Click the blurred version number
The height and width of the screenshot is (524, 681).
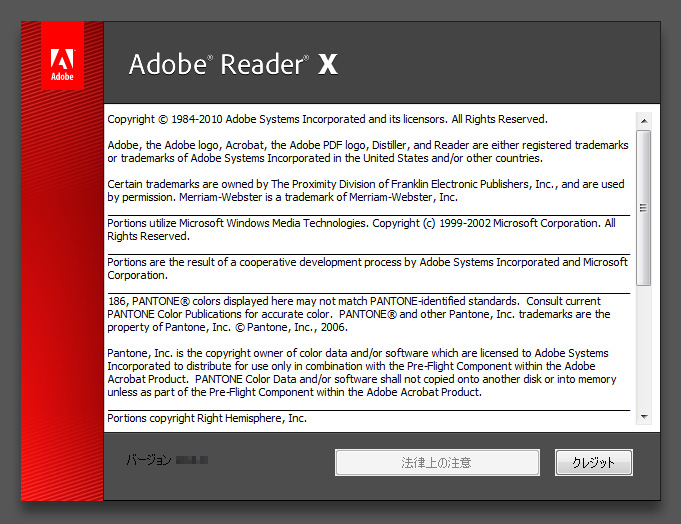tap(191, 461)
